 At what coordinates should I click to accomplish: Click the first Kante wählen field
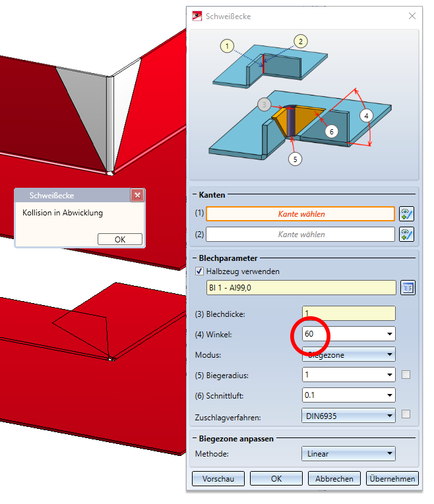(x=301, y=214)
